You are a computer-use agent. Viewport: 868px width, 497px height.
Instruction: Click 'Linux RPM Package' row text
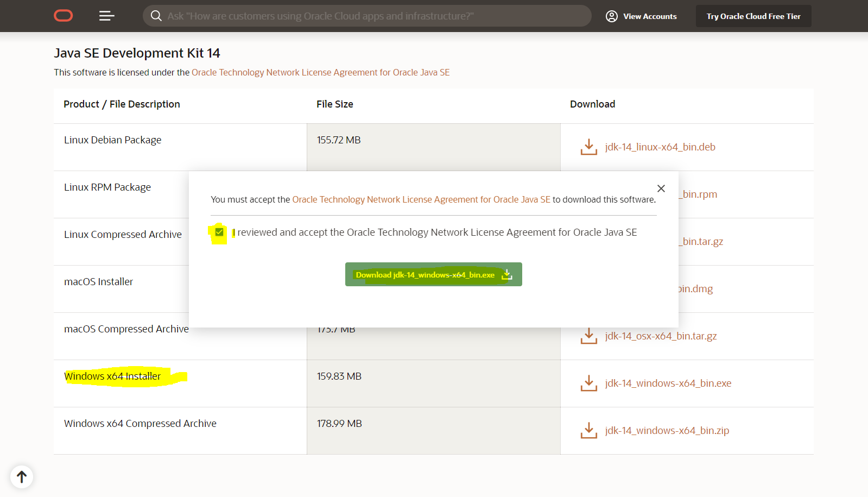pos(107,187)
